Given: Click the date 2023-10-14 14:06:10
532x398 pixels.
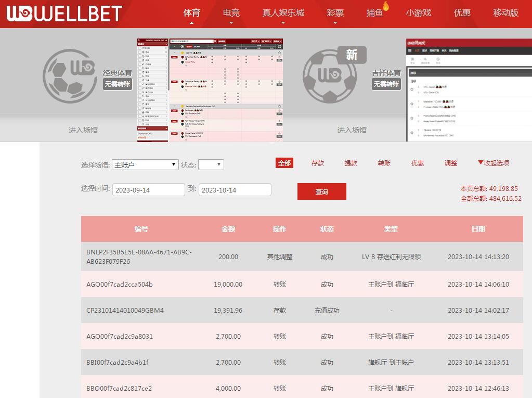Looking at the screenshot, I should pyautogui.click(x=478, y=285).
